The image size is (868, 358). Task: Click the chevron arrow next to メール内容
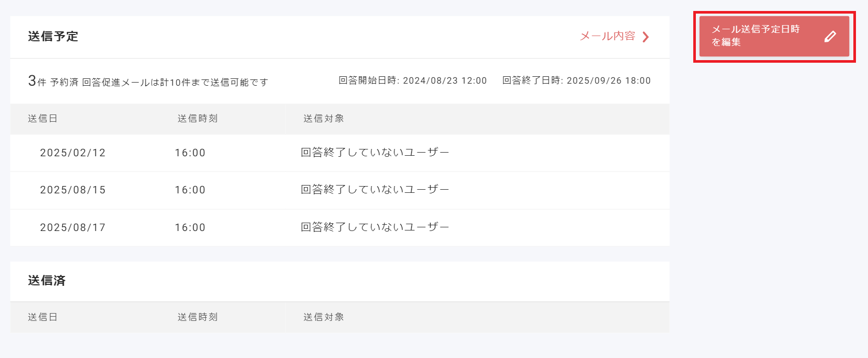tap(647, 37)
